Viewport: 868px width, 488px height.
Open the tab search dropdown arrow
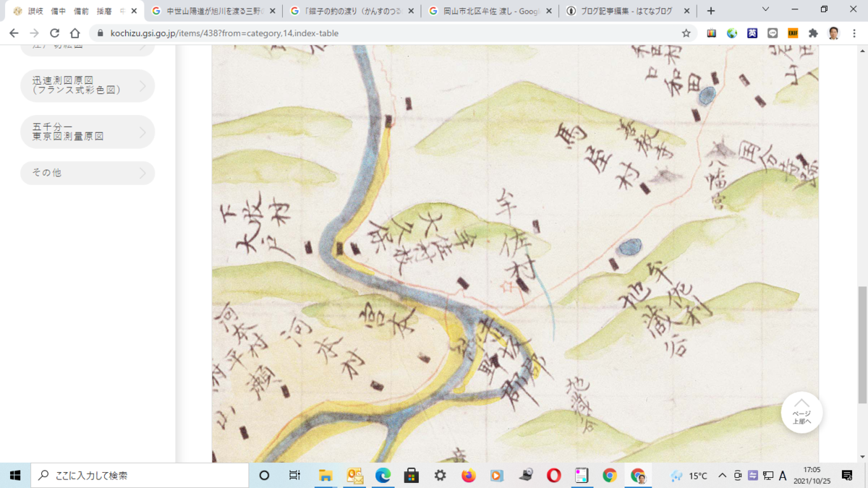[766, 10]
